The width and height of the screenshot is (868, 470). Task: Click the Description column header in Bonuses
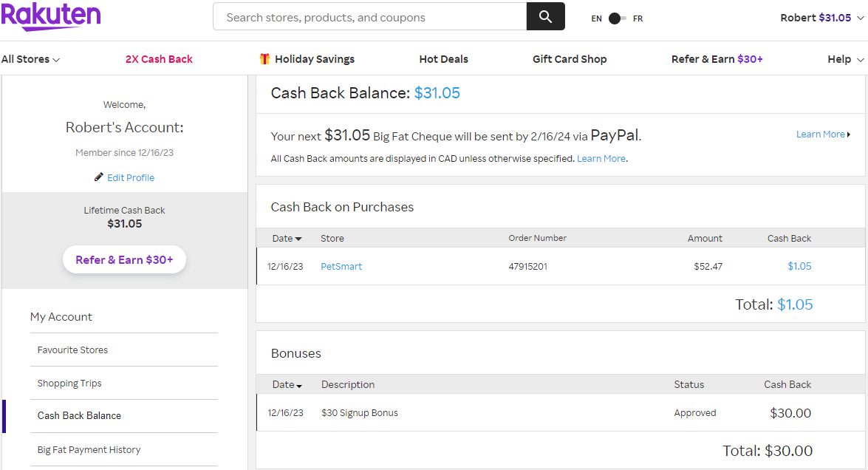click(348, 385)
